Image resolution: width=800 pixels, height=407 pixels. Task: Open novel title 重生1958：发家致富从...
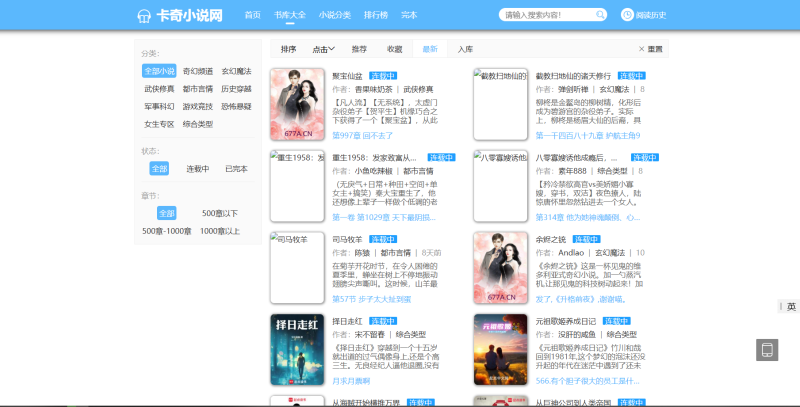coord(374,158)
